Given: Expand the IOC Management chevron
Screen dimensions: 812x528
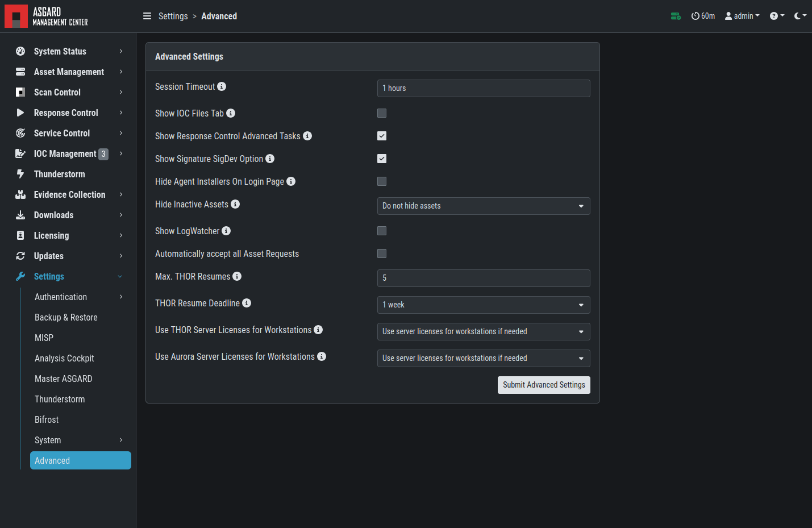Looking at the screenshot, I should (x=121, y=153).
